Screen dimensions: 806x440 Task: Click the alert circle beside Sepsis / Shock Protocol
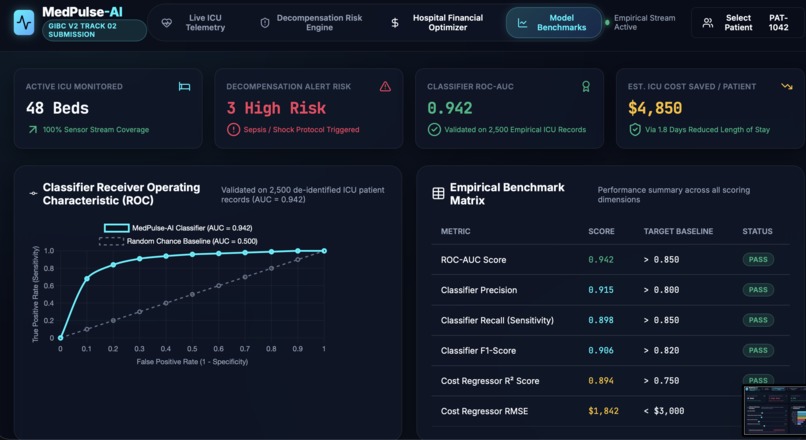[233, 130]
